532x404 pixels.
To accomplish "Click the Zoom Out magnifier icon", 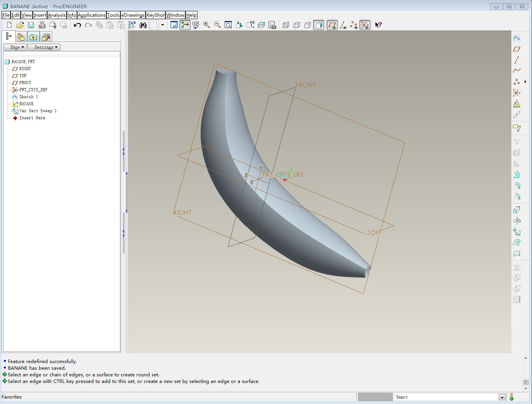I will 218,25.
